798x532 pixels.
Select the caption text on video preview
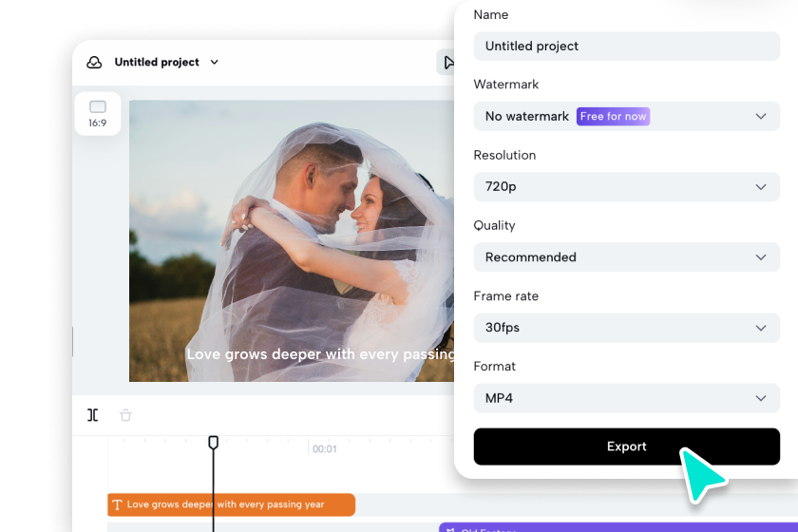pyautogui.click(x=320, y=354)
